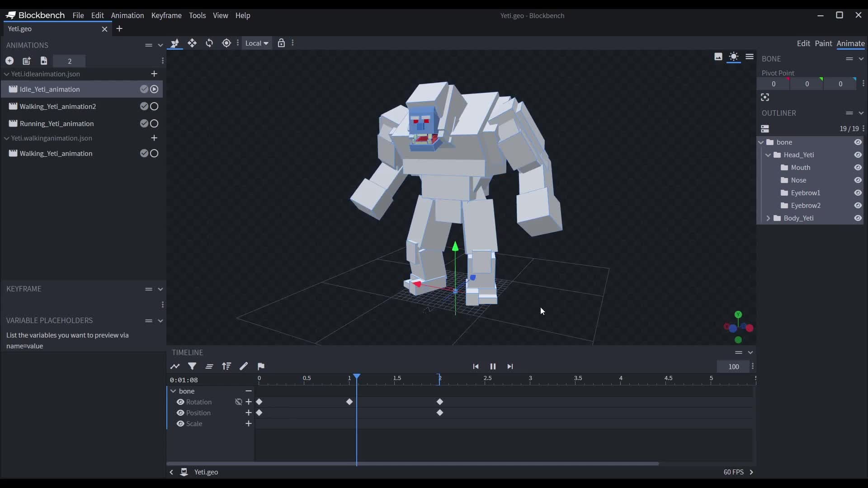Switch to the Paint mode tab
The image size is (868, 488).
point(823,43)
